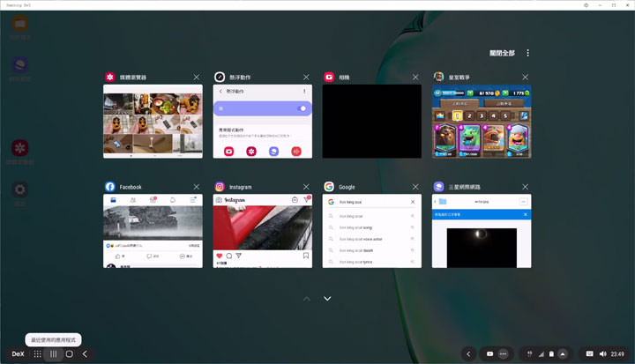635x364 pixels.
Task: Click the top orange desktop shortcut icon
Action: 19,24
